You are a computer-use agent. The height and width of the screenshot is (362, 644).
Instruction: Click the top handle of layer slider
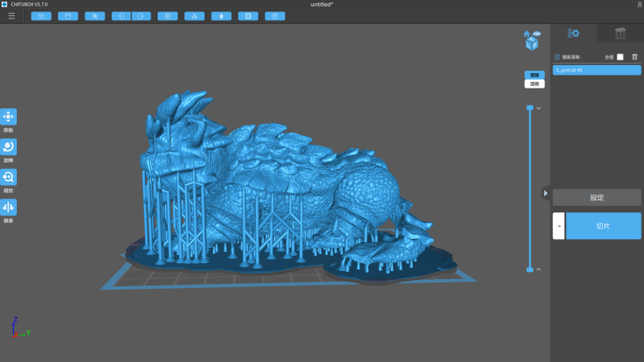[530, 107]
